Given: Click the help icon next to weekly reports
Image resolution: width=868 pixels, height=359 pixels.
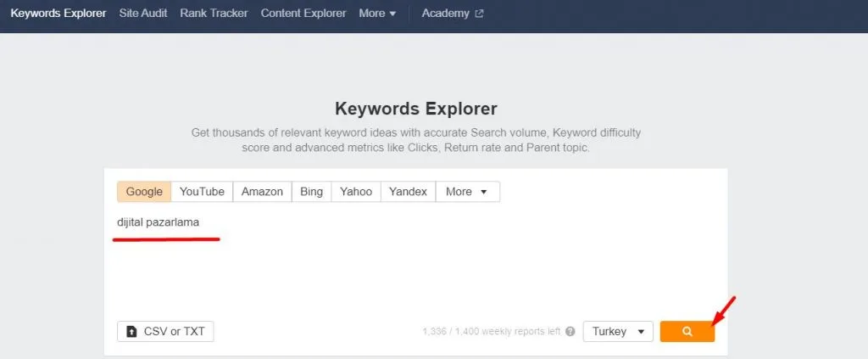Looking at the screenshot, I should 570,332.
